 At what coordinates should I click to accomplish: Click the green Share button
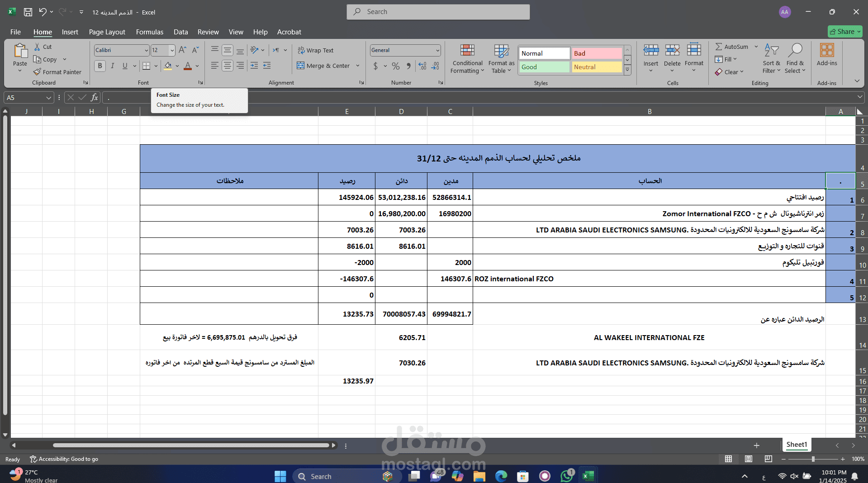click(x=845, y=32)
